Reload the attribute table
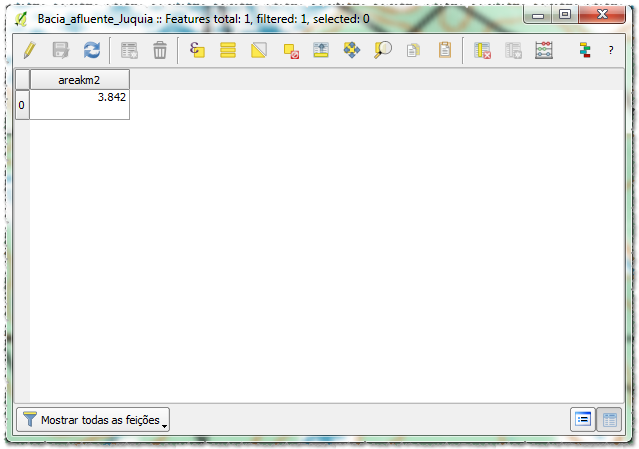This screenshot has width=639, height=449. click(91, 50)
